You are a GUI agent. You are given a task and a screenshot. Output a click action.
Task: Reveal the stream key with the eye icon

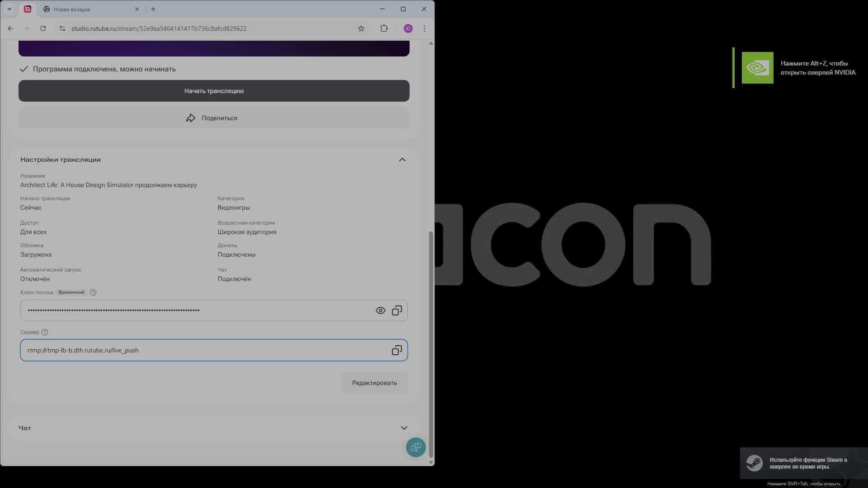380,310
